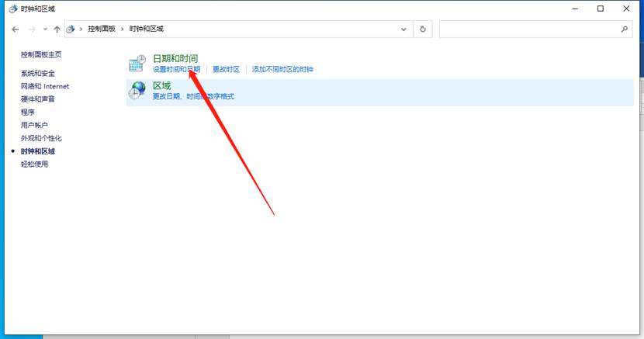
Task: Expand the address bar history dropdown
Action: coord(404,29)
